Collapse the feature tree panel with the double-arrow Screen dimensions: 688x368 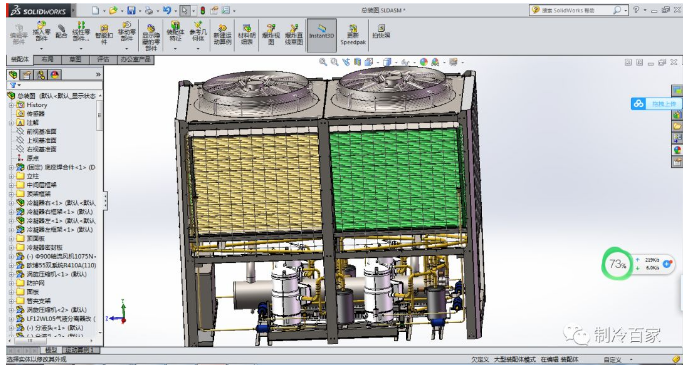[98, 75]
